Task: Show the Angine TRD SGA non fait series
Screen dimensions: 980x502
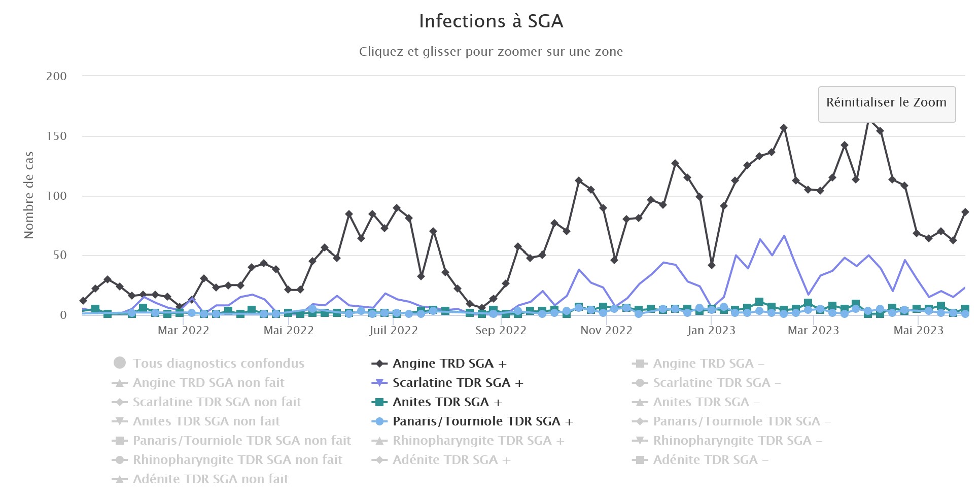Action: 208,383
